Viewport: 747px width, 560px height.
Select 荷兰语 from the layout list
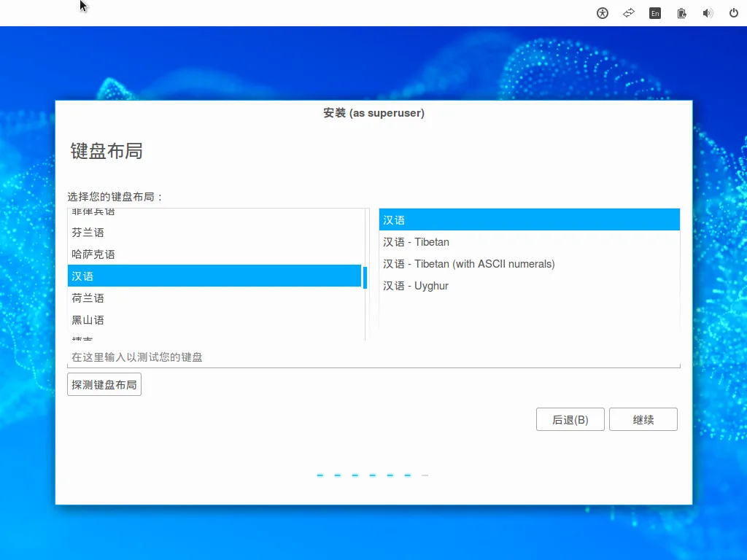(x=88, y=298)
